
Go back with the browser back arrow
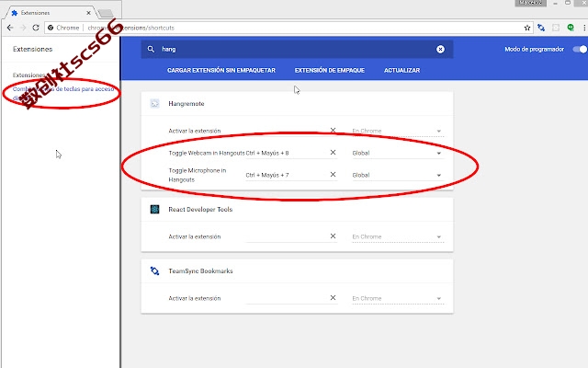click(x=10, y=28)
